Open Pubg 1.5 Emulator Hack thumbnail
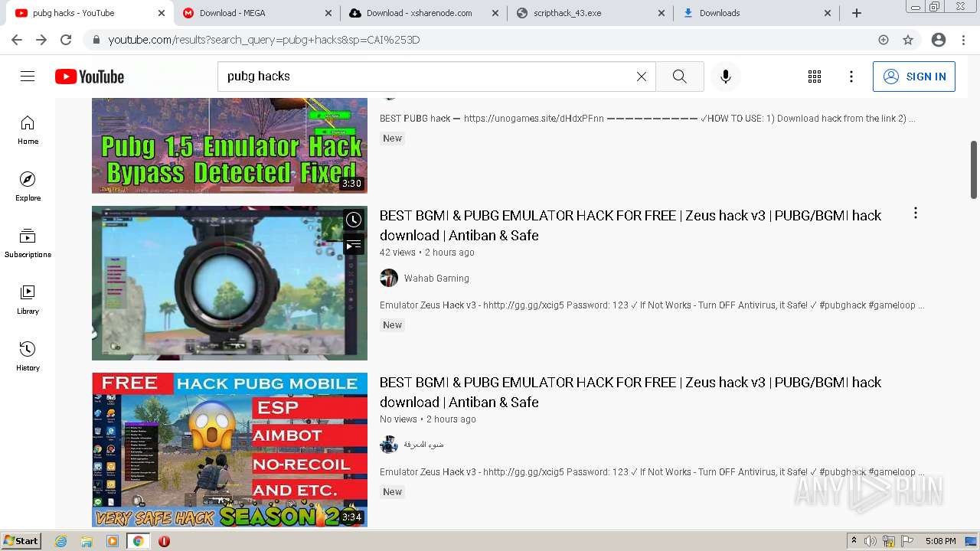This screenshot has height=551, width=980. click(230, 145)
